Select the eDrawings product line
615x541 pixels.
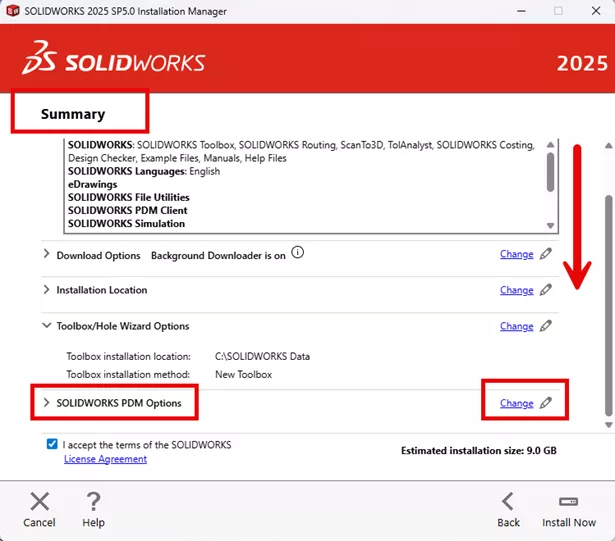point(93,184)
